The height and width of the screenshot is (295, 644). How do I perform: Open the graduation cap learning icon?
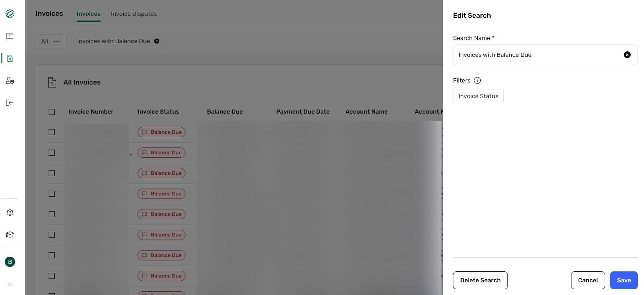pos(10,234)
